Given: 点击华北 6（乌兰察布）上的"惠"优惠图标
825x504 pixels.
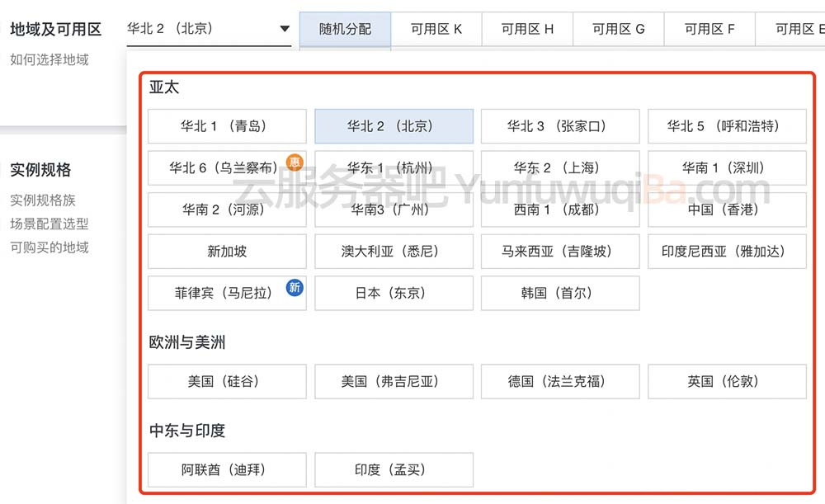Looking at the screenshot, I should tap(295, 163).
